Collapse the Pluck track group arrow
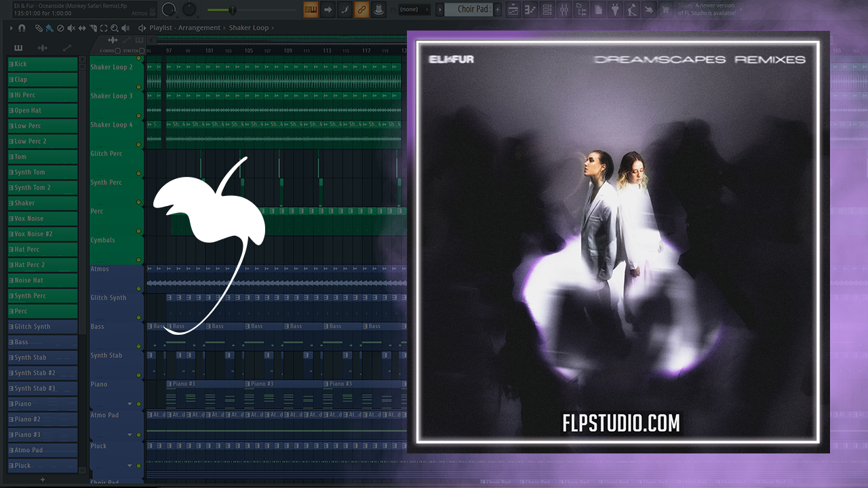This screenshot has height=488, width=868. pos(130,466)
